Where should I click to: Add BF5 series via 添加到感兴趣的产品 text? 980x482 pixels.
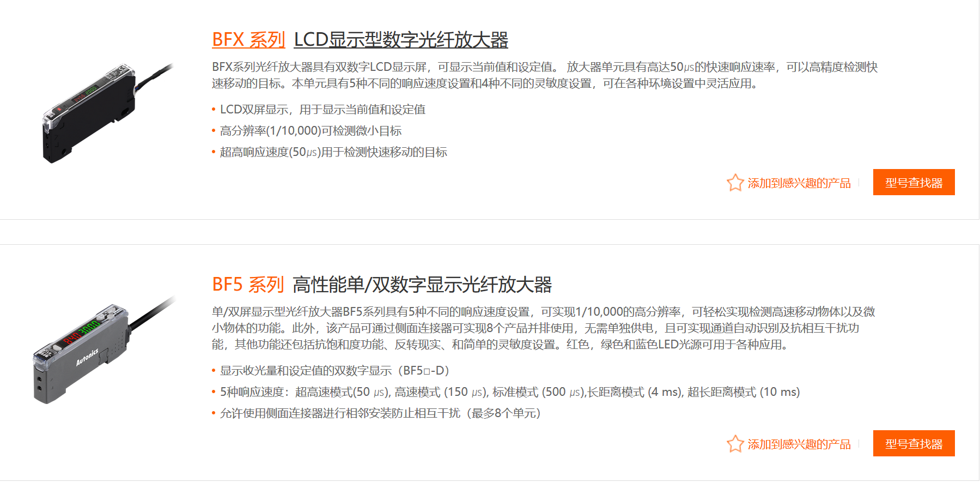click(799, 444)
